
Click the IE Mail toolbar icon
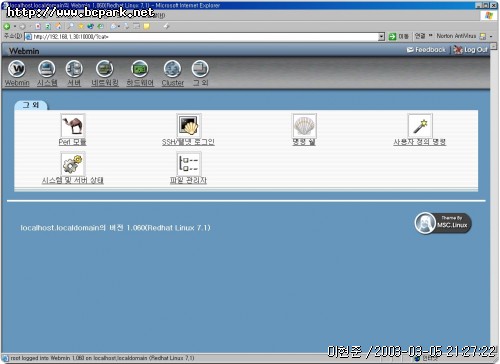[113, 26]
